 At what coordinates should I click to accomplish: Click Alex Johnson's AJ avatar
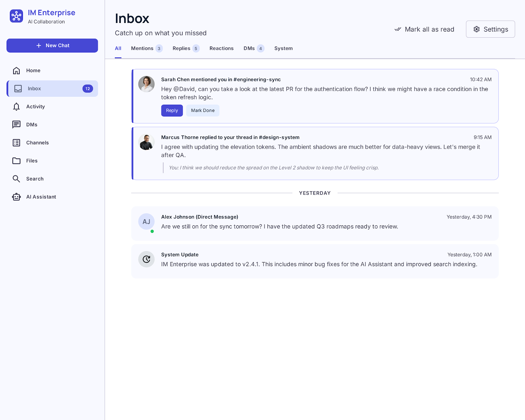[146, 221]
